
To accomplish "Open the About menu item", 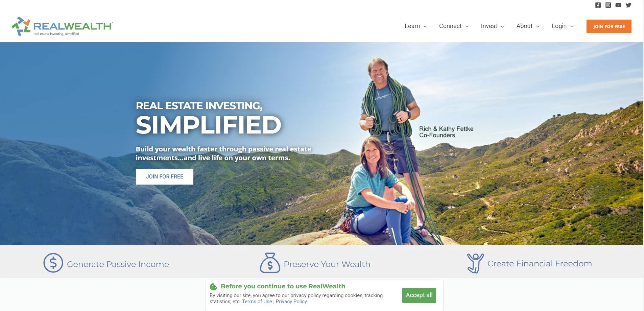I will [528, 26].
